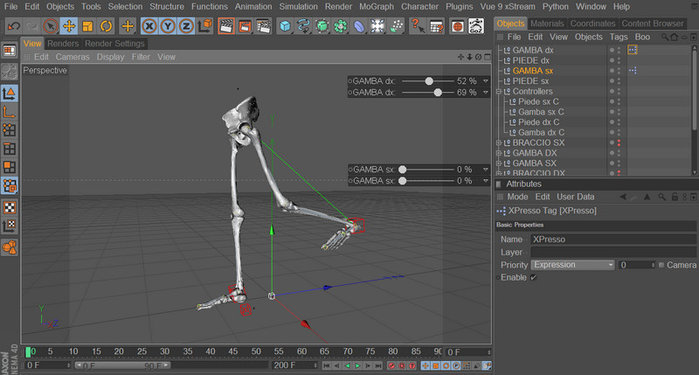Toggle the Z axis lock icon
The image size is (699, 375).
(x=186, y=26)
